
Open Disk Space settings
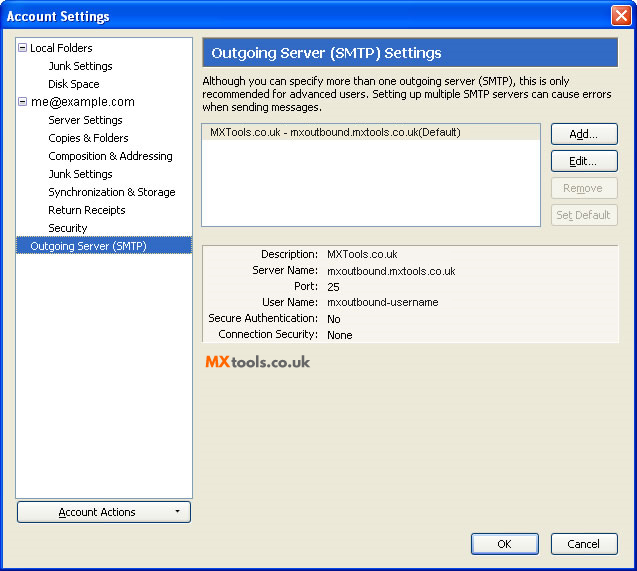click(x=74, y=84)
